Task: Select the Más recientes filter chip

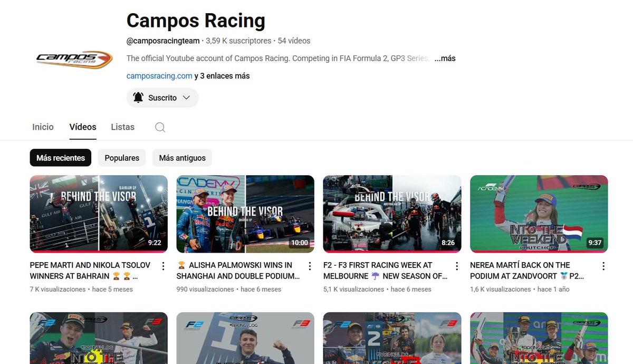Action: pos(60,157)
